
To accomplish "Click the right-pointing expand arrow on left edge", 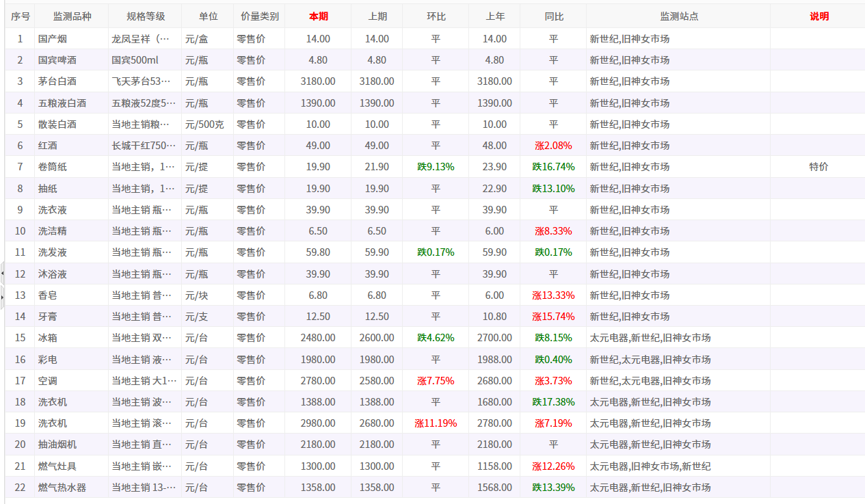I will (x=2, y=296).
